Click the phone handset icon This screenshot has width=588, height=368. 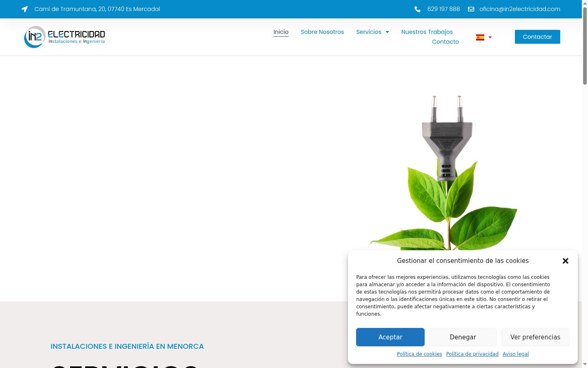[x=417, y=9]
